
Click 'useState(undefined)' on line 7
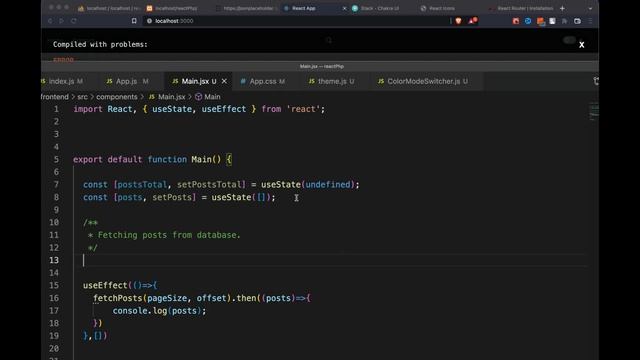point(308,184)
